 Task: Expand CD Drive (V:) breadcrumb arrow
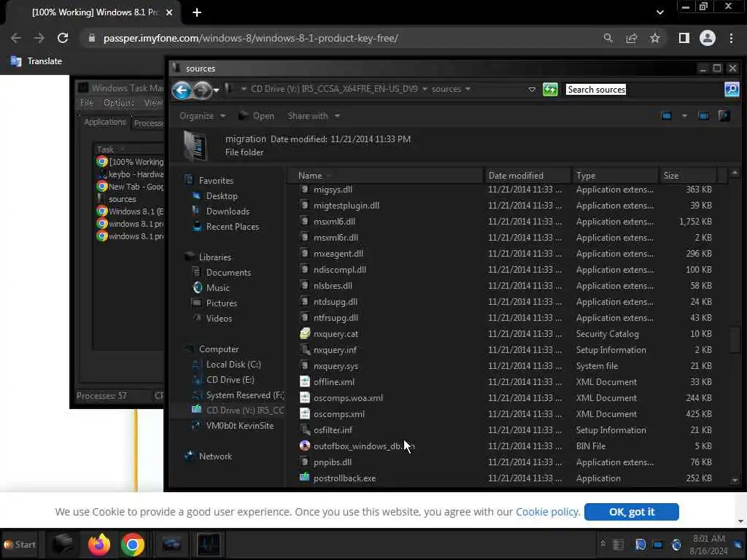(x=424, y=89)
